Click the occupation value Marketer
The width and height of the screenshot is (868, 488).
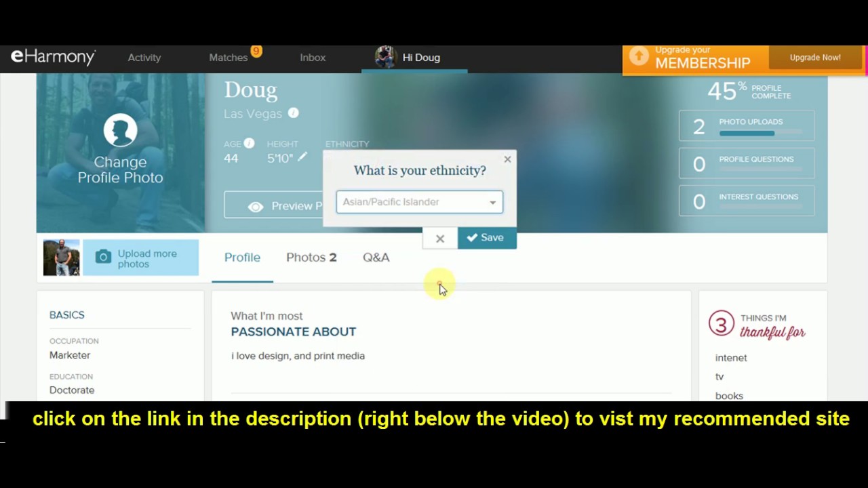tap(70, 355)
